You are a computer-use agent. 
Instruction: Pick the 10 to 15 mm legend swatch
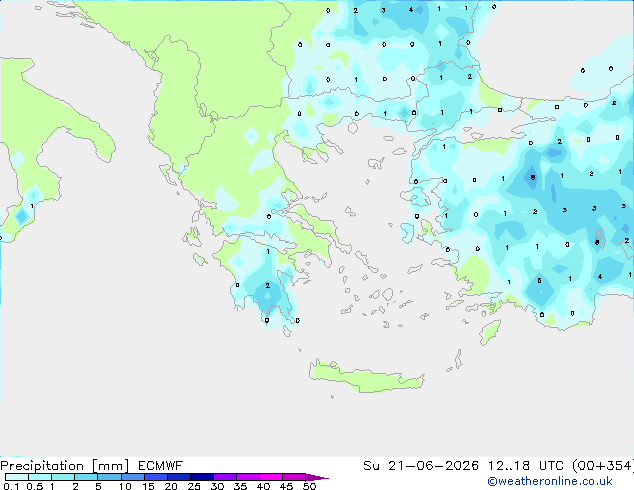coord(133,477)
